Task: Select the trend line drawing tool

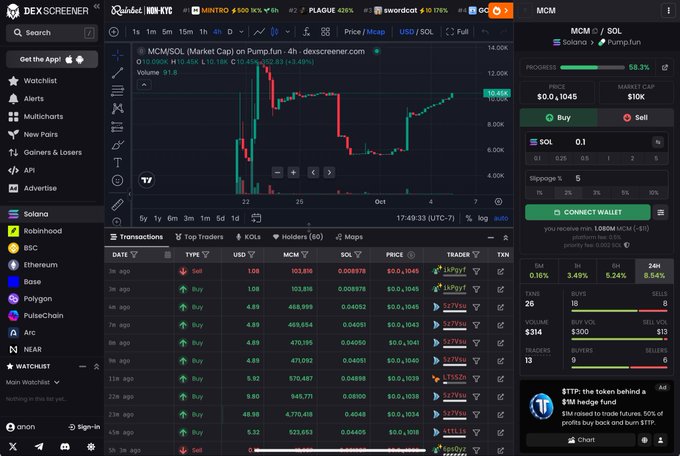Action: [x=117, y=73]
